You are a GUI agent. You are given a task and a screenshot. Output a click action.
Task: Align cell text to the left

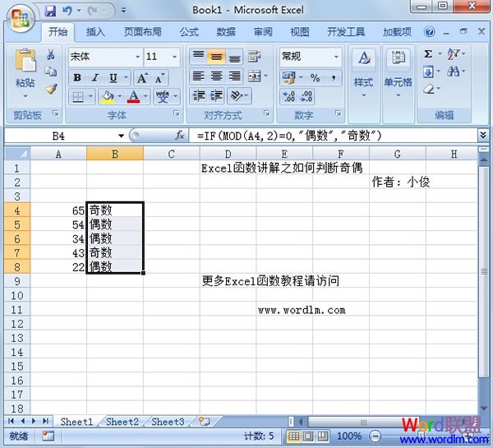point(198,76)
